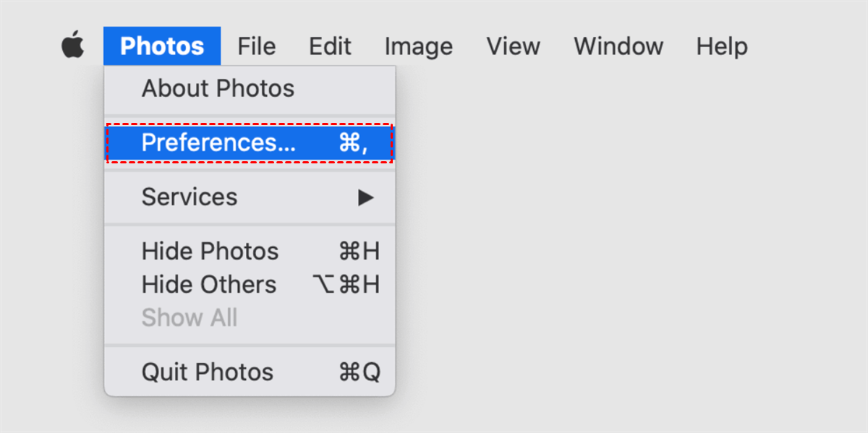Screen dimensions: 868x433
Task: Click the greyed-out Show All item
Action: pos(190,318)
